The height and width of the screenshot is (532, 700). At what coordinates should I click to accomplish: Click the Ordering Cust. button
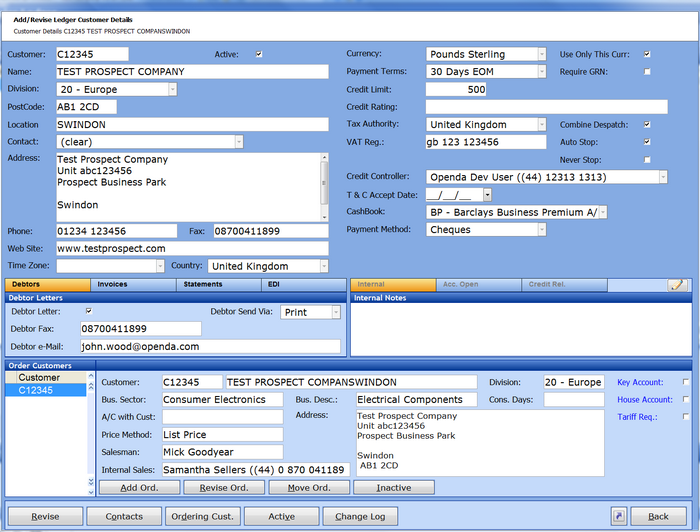pyautogui.click(x=203, y=516)
